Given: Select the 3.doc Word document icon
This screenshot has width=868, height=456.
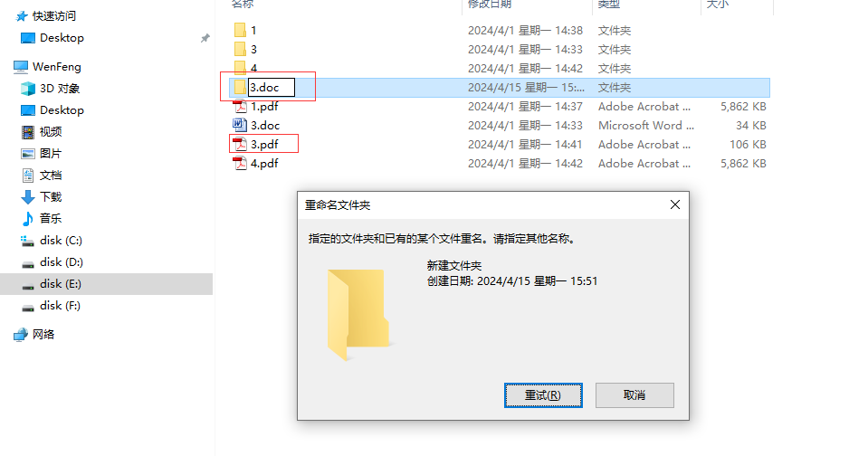Looking at the screenshot, I should [x=240, y=125].
